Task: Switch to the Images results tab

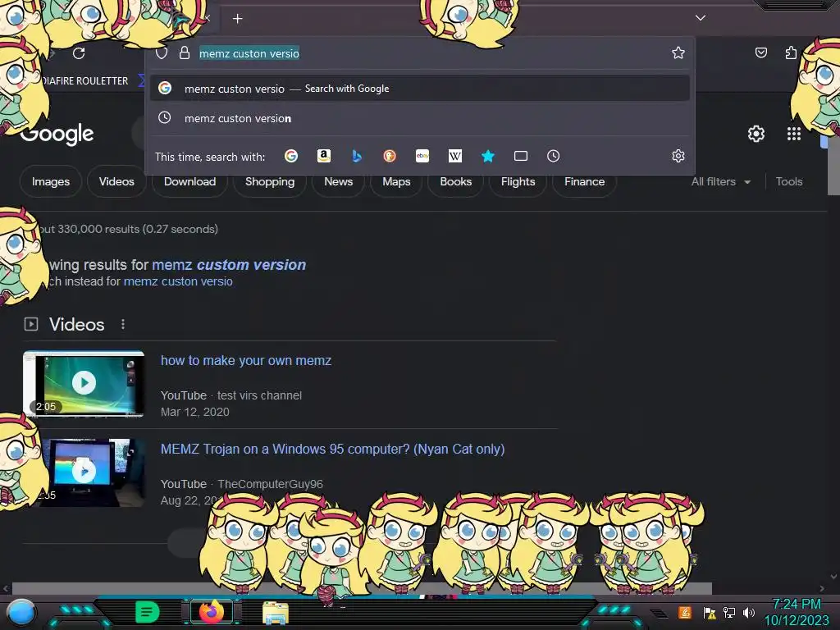Action: pyautogui.click(x=50, y=181)
